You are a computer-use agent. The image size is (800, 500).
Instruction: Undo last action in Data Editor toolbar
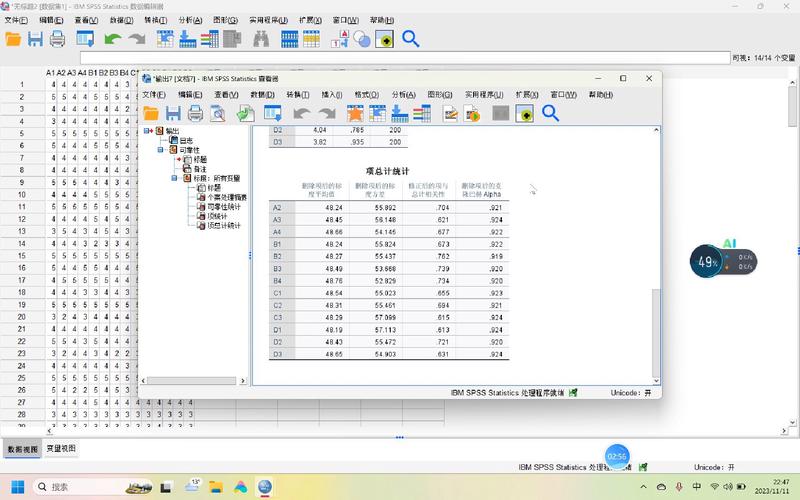click(x=113, y=39)
